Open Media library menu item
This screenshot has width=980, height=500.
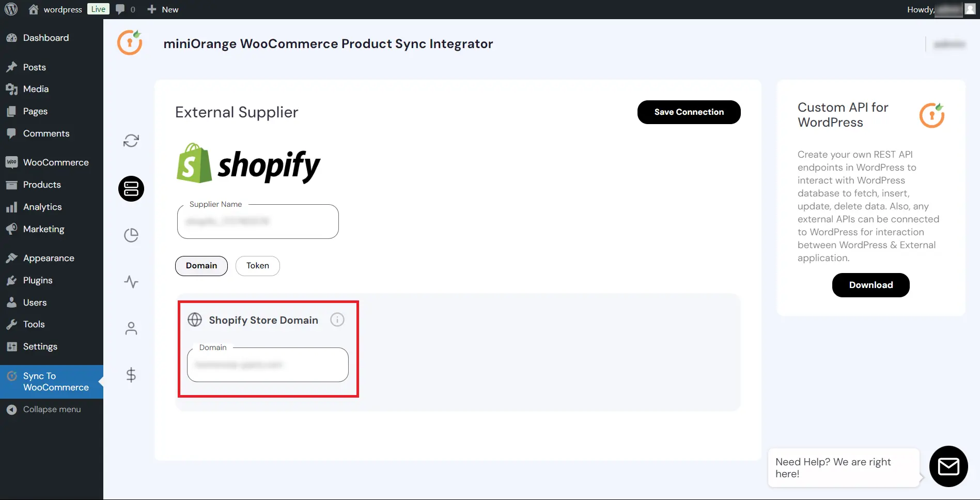click(x=52, y=89)
